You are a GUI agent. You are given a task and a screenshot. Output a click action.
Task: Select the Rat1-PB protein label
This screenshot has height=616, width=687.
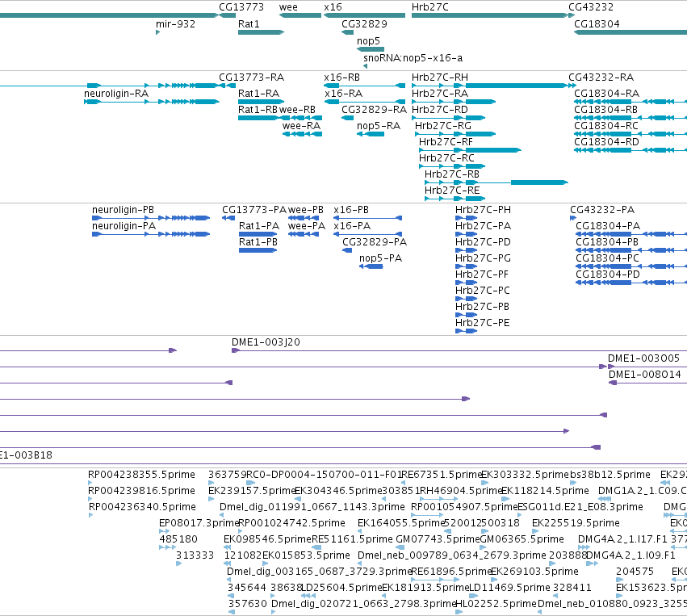258,242
